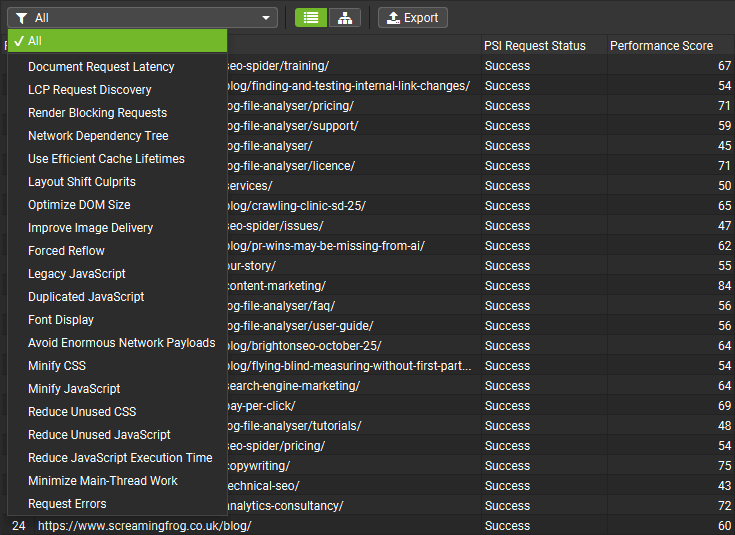
Task: Click performance score 75 cell
Action: pyautogui.click(x=671, y=466)
